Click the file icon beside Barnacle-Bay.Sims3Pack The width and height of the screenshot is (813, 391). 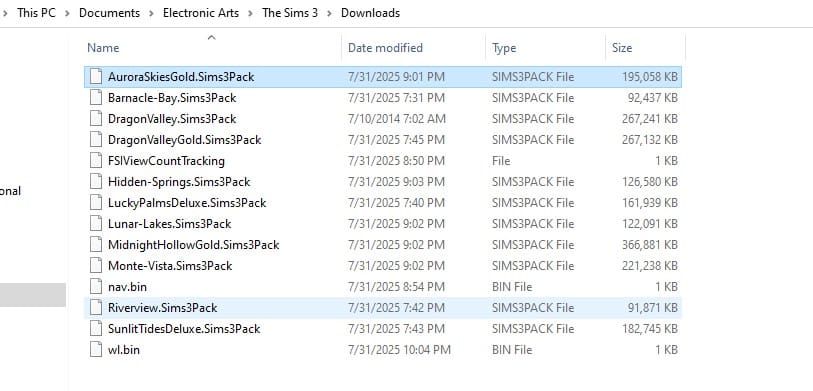[x=96, y=97]
